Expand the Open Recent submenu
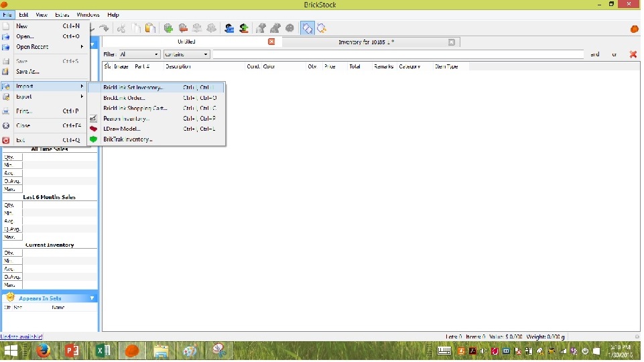This screenshot has width=644, height=362. (x=45, y=47)
